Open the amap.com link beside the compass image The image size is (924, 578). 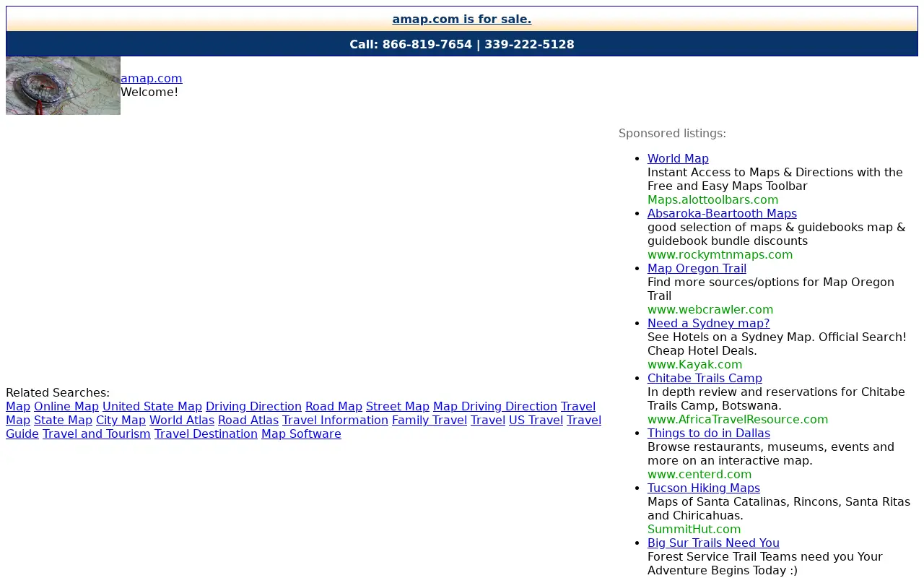(152, 78)
